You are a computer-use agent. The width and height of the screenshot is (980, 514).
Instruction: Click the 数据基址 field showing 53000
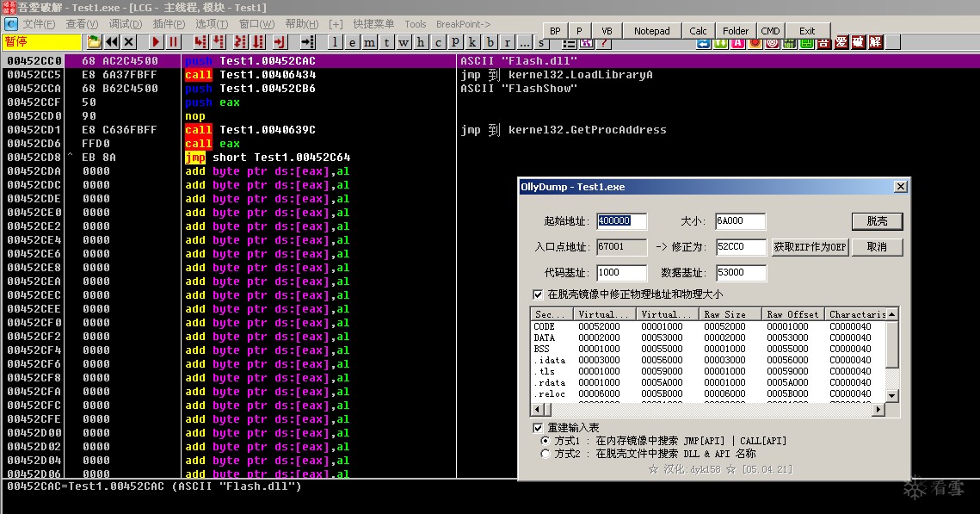click(x=741, y=273)
